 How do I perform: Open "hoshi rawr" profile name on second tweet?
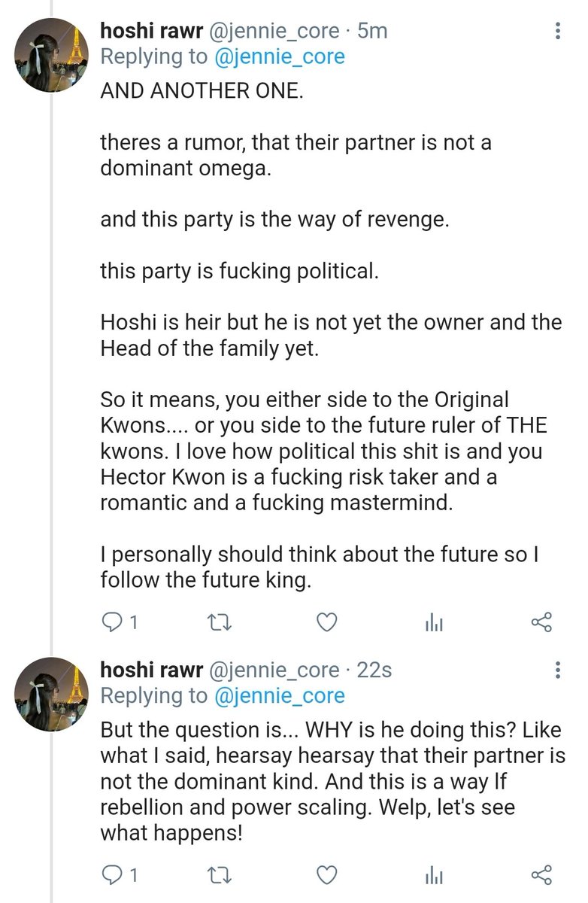coord(149,669)
